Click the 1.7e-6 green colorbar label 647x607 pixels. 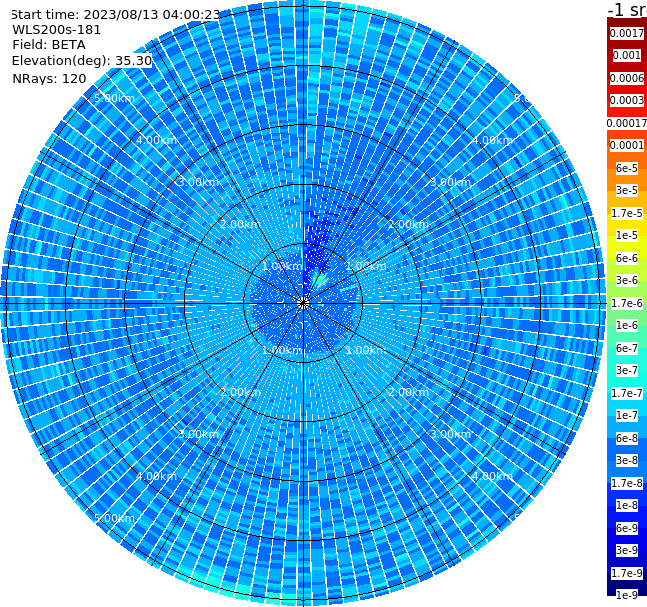pyautogui.click(x=626, y=303)
